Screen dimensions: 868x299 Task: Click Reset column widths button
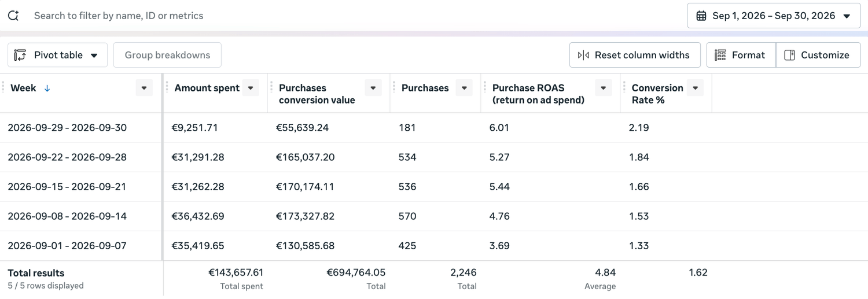(635, 55)
